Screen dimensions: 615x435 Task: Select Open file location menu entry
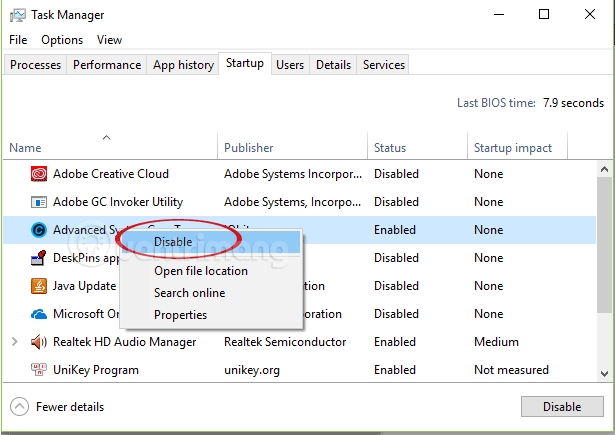point(200,271)
